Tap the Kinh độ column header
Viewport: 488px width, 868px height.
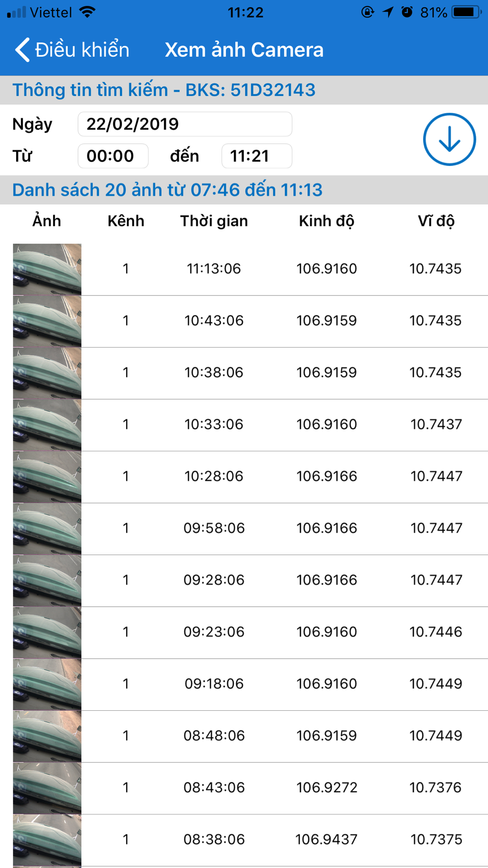pyautogui.click(x=326, y=221)
